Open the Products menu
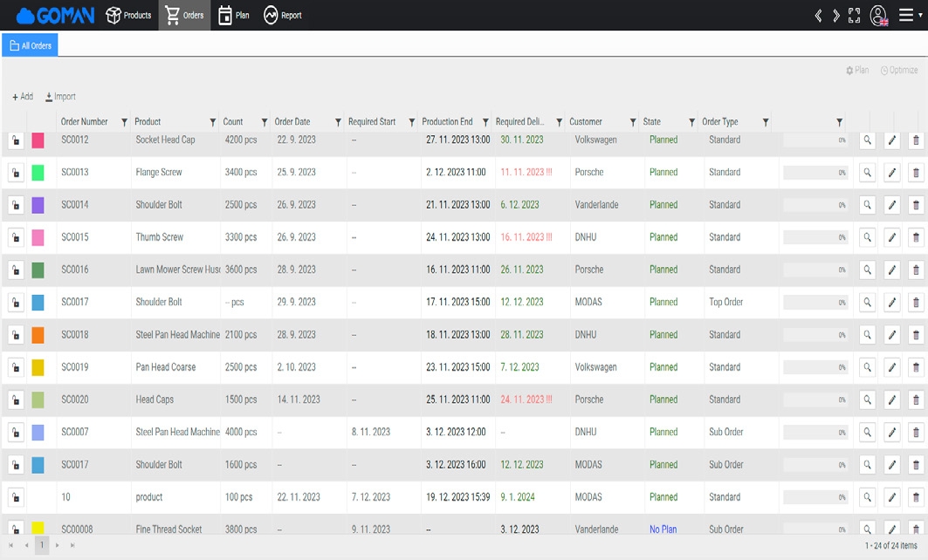 click(128, 16)
